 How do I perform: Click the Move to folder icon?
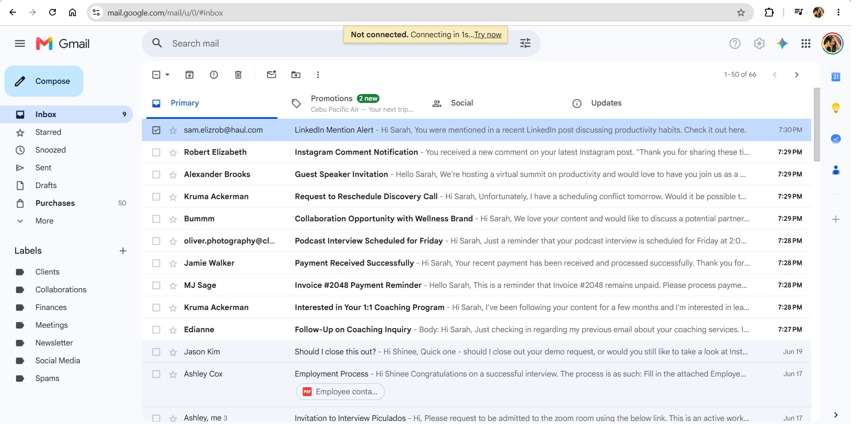296,75
